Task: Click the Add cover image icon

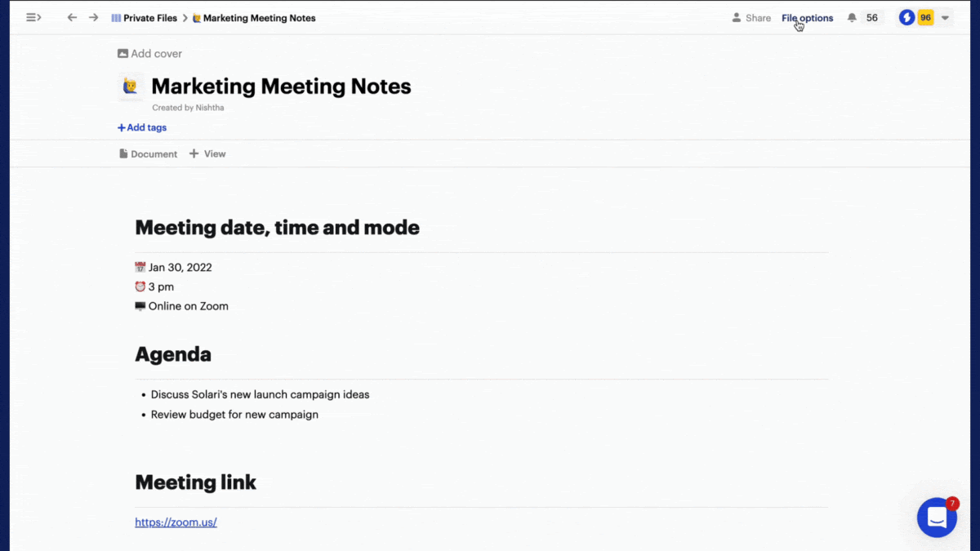Action: pyautogui.click(x=122, y=54)
